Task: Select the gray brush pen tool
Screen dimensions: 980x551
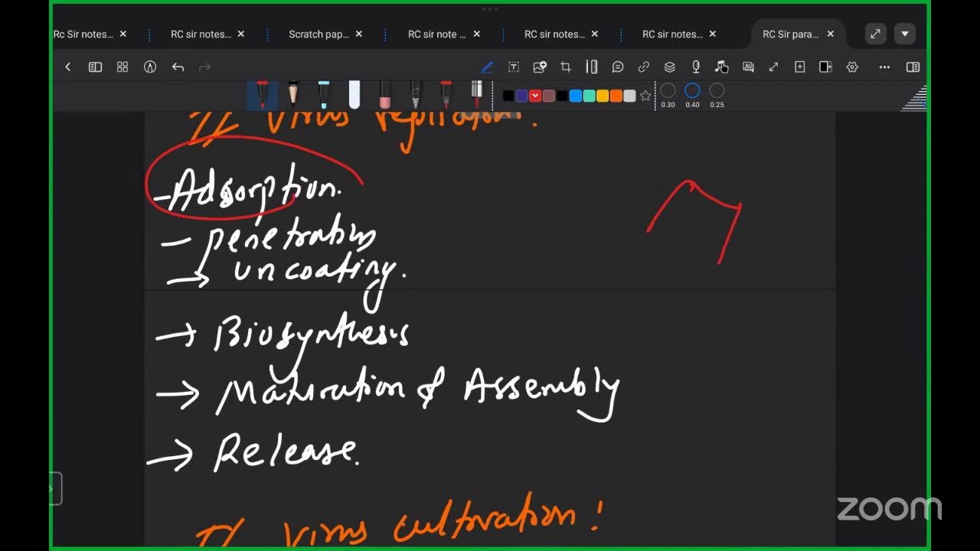Action: [x=416, y=95]
